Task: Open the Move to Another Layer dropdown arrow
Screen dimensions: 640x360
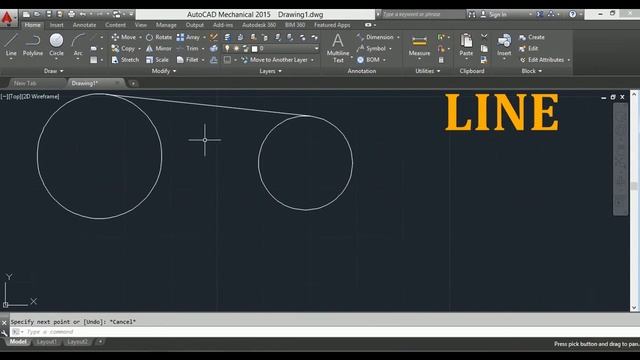Action: (x=313, y=60)
